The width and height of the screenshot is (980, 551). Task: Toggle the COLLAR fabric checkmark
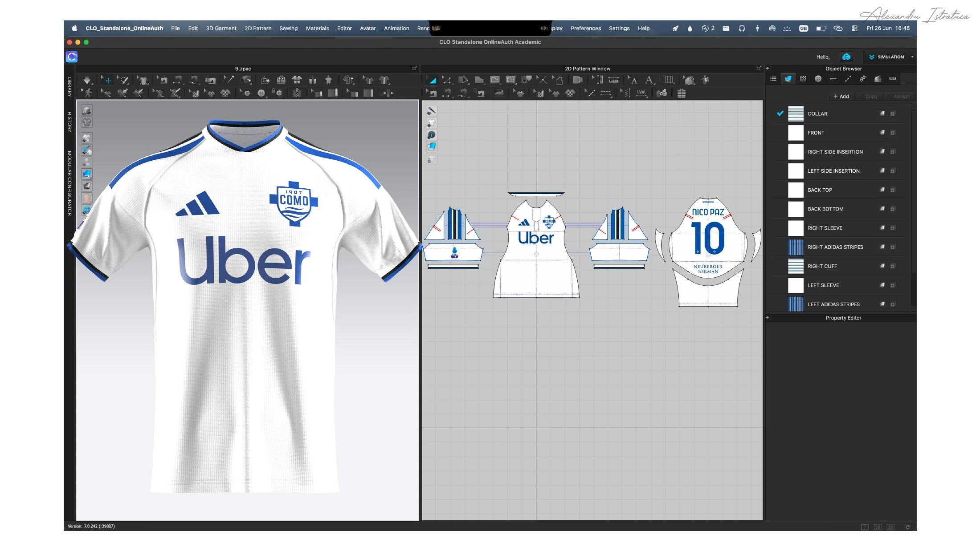pyautogui.click(x=780, y=113)
